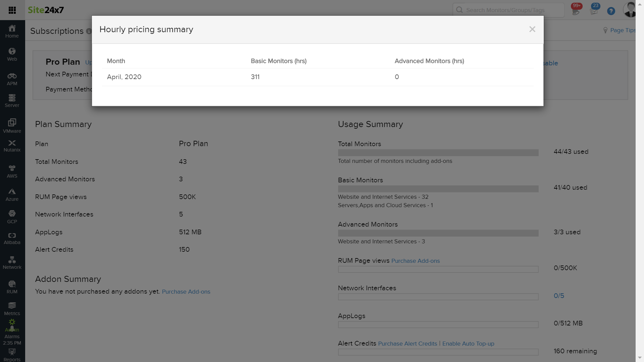Open the help question mark icon

tap(611, 11)
